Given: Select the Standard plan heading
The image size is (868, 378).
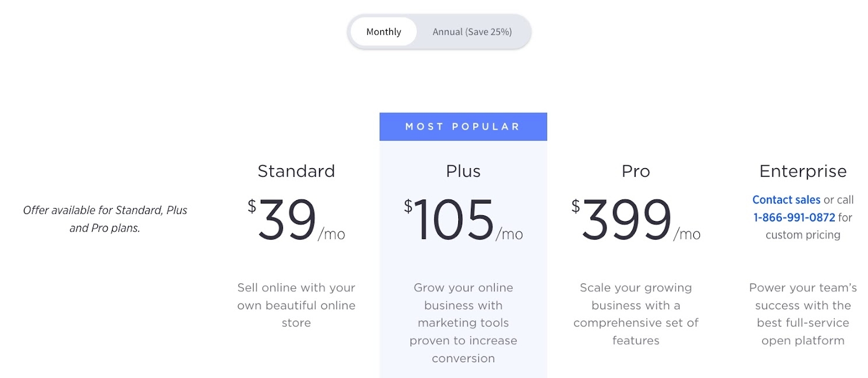Looking at the screenshot, I should pyautogui.click(x=296, y=171).
